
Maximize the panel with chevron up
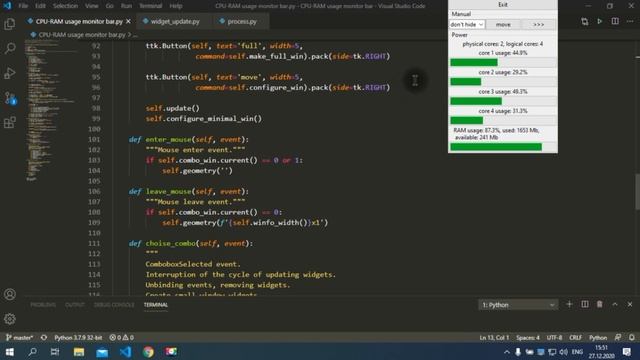[x=615, y=304]
